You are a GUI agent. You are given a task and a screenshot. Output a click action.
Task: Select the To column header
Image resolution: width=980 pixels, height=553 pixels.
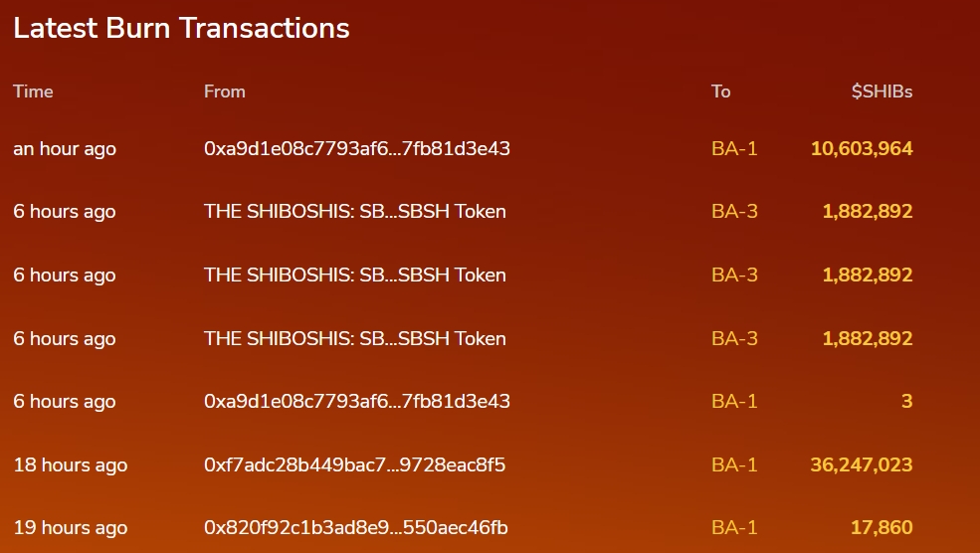point(720,92)
